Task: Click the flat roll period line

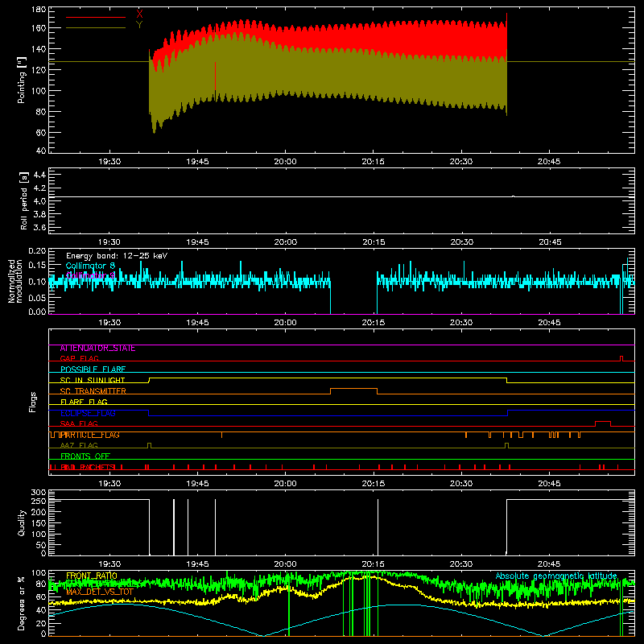Action: coord(341,196)
